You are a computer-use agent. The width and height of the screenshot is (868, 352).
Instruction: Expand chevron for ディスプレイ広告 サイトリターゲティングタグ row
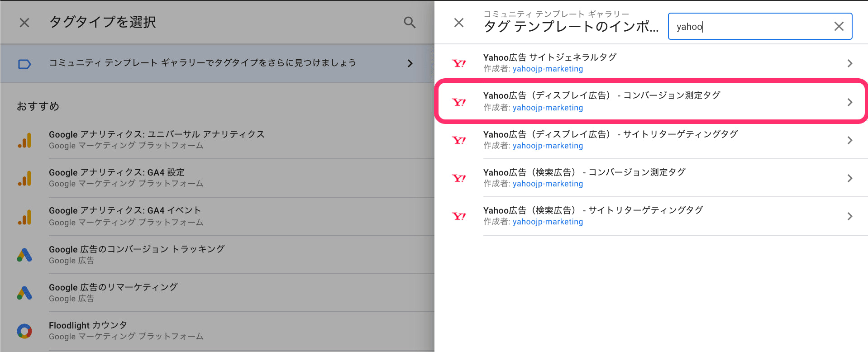coord(850,140)
